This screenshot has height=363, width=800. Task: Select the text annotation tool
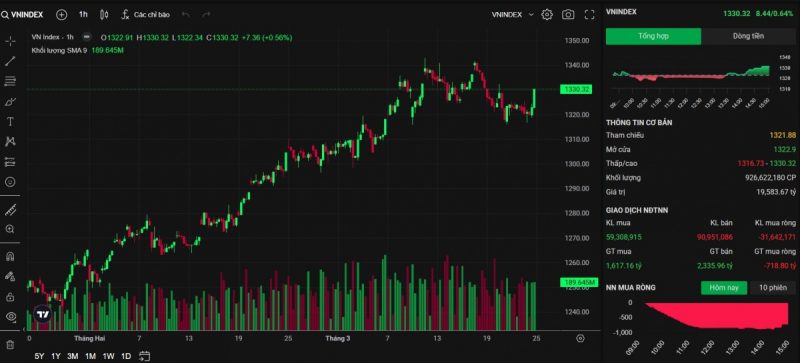tap(10, 122)
